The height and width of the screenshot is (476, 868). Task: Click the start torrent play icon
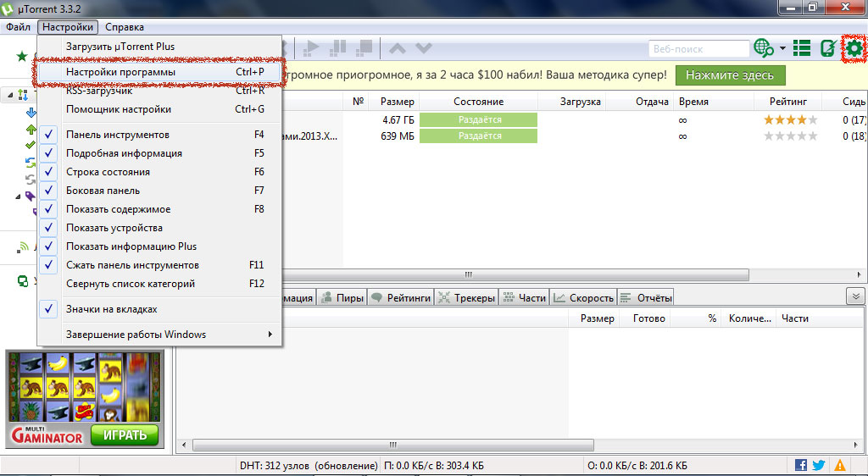pos(312,48)
